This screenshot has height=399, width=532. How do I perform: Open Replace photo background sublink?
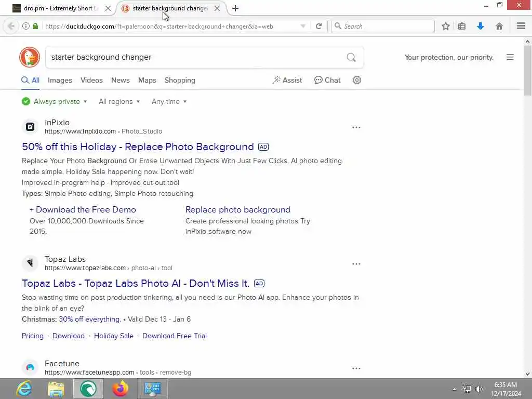pyautogui.click(x=238, y=210)
